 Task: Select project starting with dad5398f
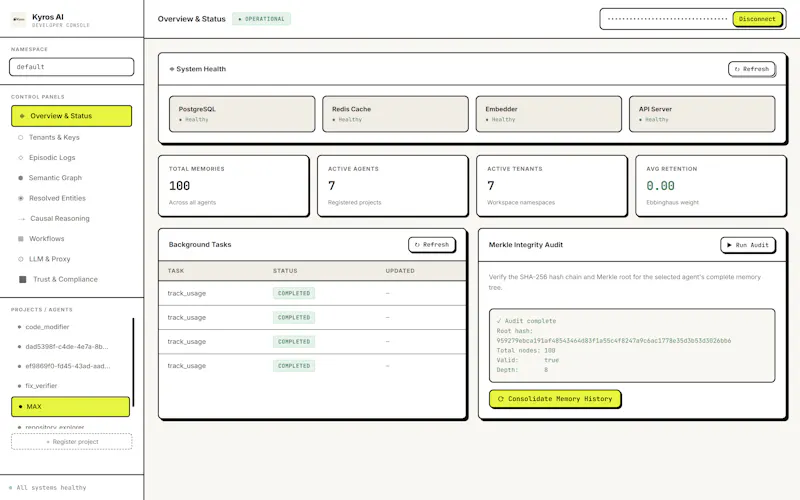pos(70,347)
